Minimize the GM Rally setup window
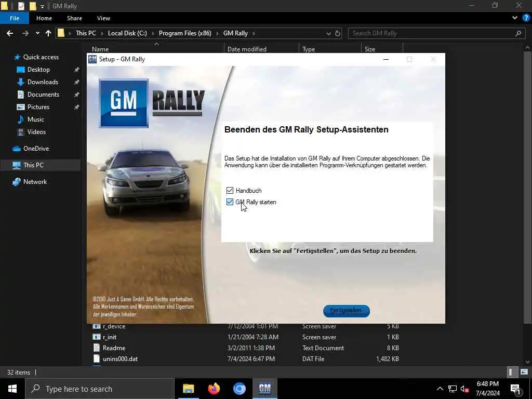Viewport: 532px width, 399px height. 386,59
